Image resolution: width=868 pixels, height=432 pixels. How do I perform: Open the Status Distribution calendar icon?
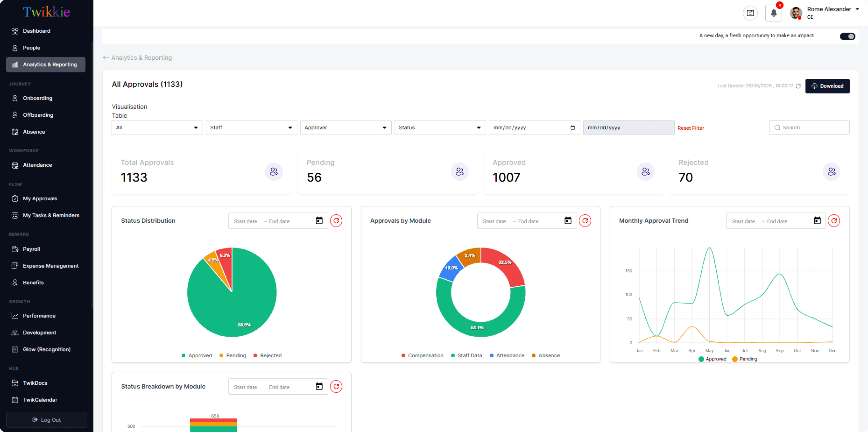tap(319, 221)
